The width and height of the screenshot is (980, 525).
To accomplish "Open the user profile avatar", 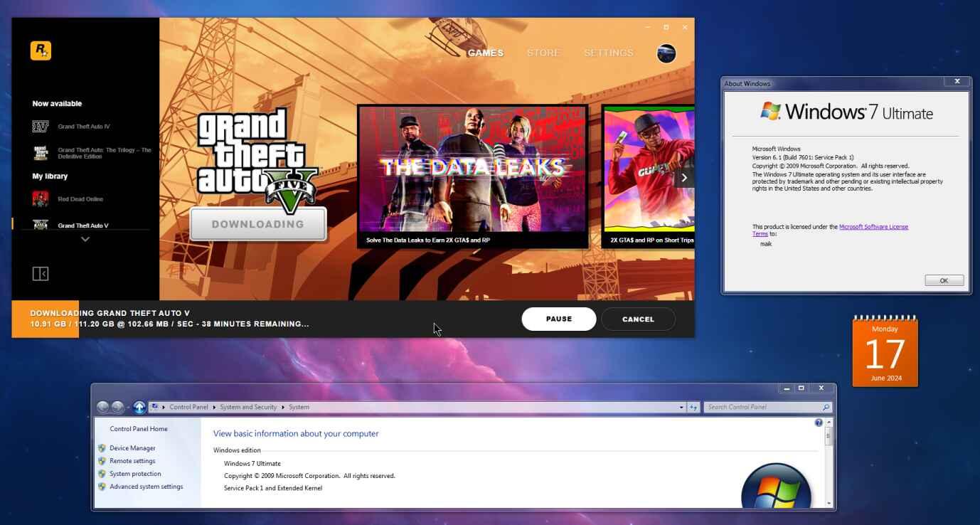I will 666,53.
